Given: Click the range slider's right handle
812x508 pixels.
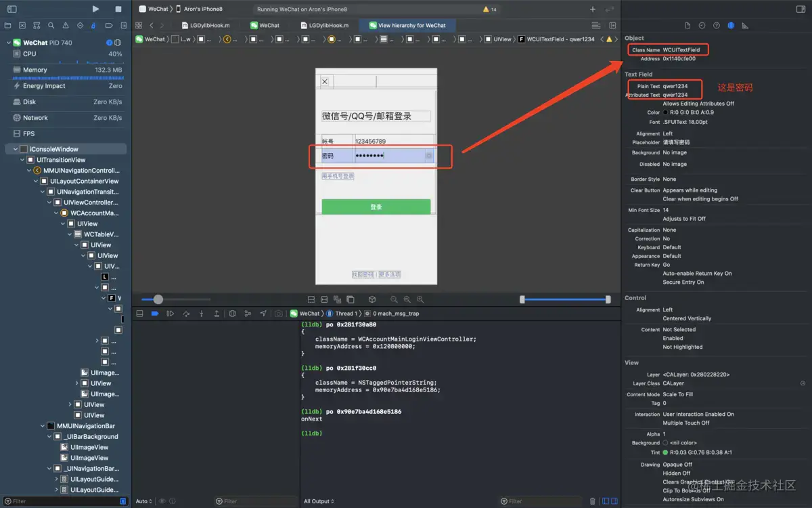Looking at the screenshot, I should pyautogui.click(x=608, y=299).
